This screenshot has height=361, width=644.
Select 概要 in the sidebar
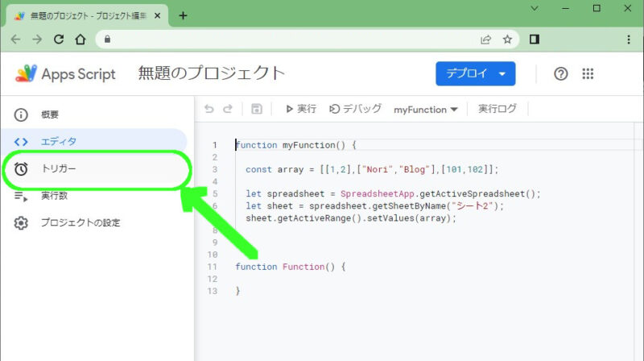[50, 114]
